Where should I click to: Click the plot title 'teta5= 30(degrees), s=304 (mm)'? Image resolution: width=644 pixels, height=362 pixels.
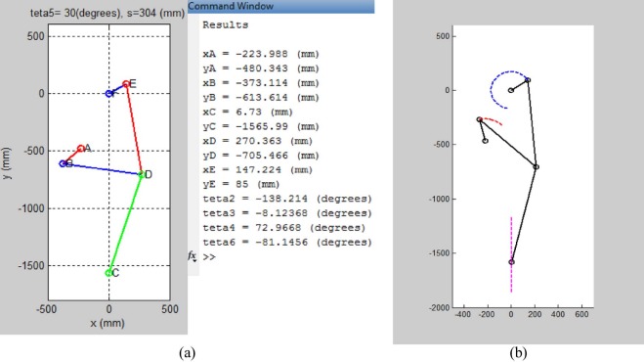point(107,13)
